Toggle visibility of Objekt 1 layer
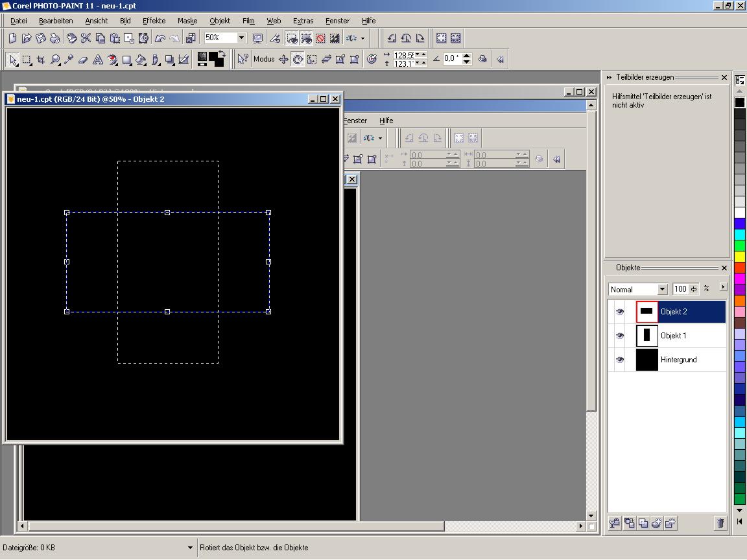The height and width of the screenshot is (560, 747). (619, 336)
